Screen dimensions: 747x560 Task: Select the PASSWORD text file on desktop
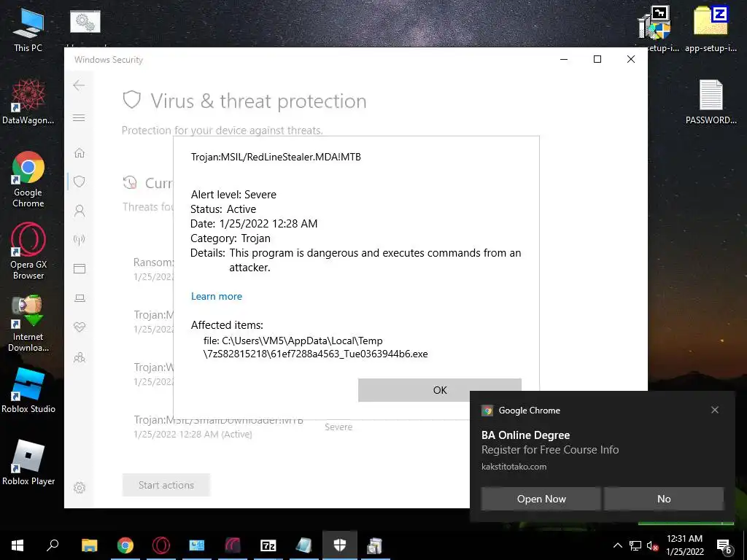click(711, 101)
